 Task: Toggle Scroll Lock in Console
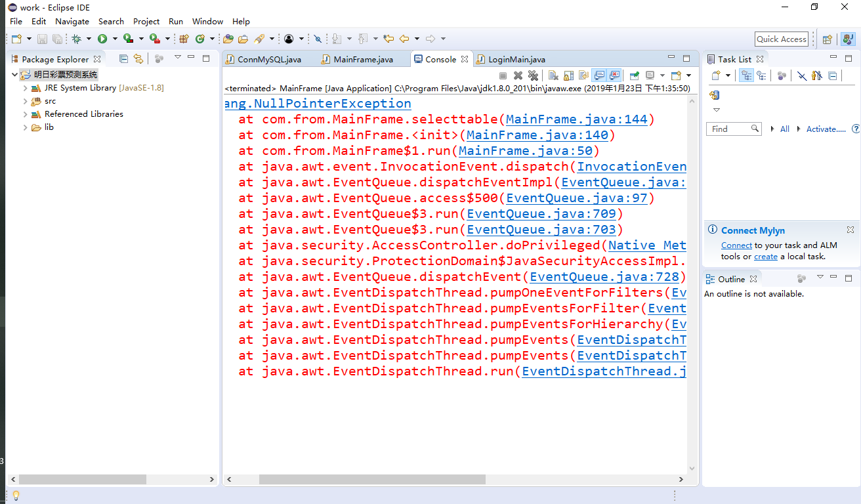pyautogui.click(x=569, y=75)
